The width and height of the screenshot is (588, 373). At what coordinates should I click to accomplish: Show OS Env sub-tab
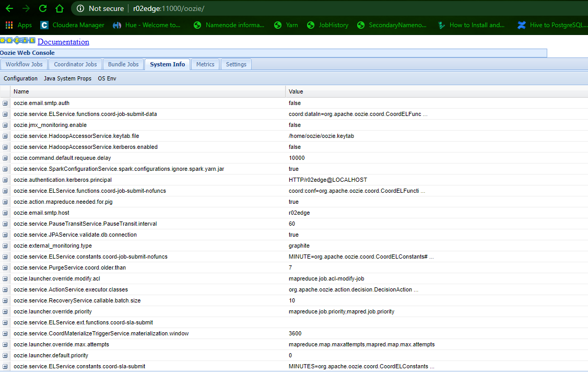107,78
